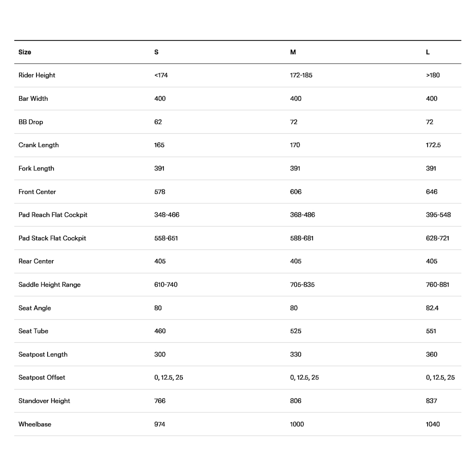The width and height of the screenshot is (476, 476).
Task: Click Seatpost Length value 300
Action: pyautogui.click(x=160, y=354)
